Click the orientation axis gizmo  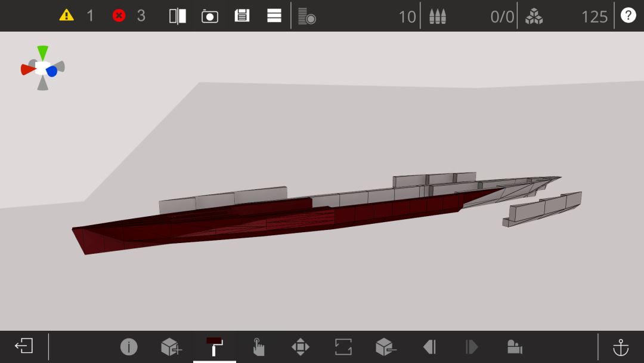click(43, 68)
